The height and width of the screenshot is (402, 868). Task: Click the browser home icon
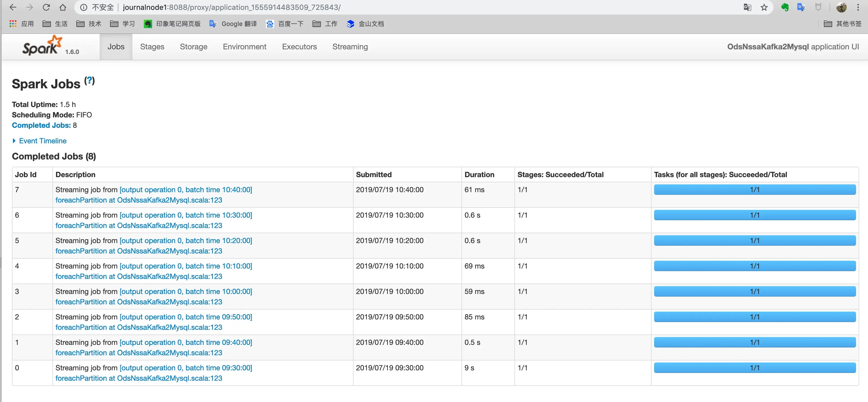63,7
